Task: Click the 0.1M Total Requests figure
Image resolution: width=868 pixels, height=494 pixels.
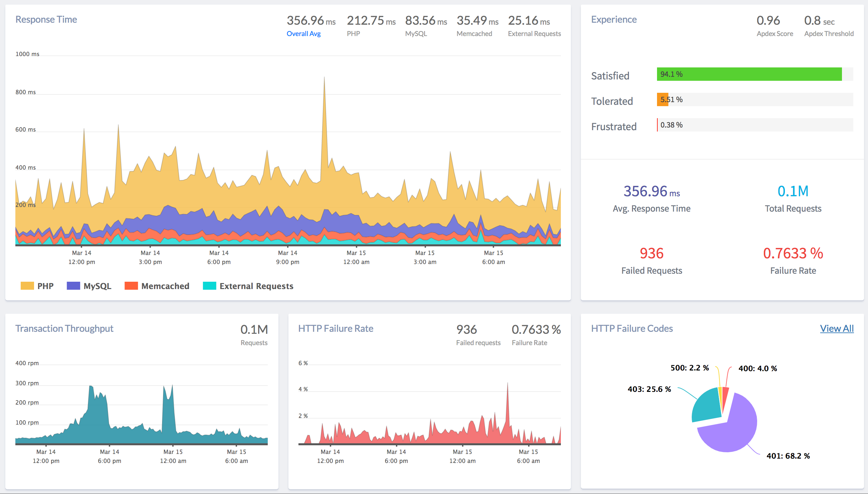Action: [793, 191]
